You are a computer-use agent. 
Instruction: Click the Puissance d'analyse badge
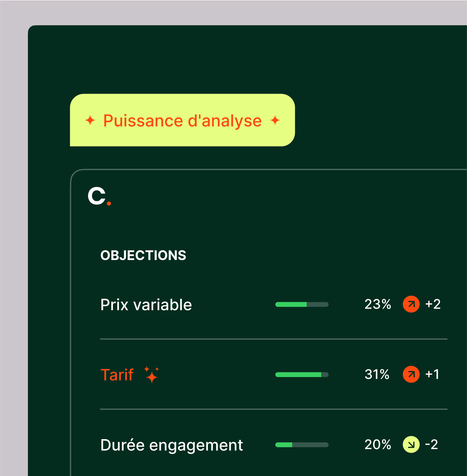182,120
